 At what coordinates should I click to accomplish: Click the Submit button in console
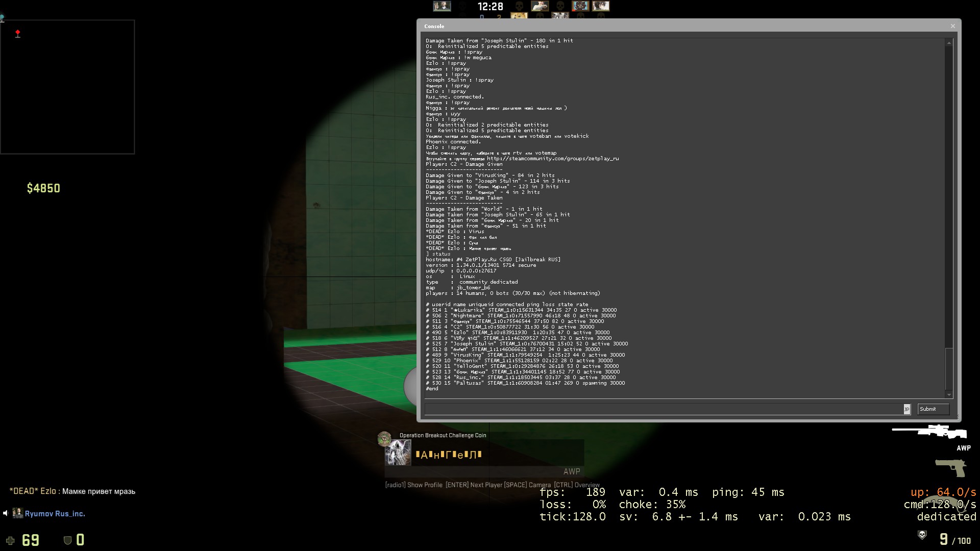click(933, 409)
